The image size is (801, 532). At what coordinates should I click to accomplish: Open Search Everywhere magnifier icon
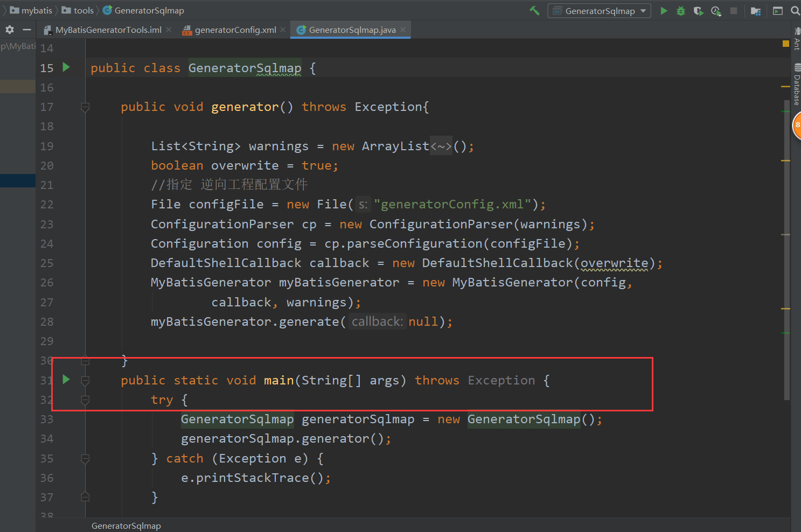795,11
